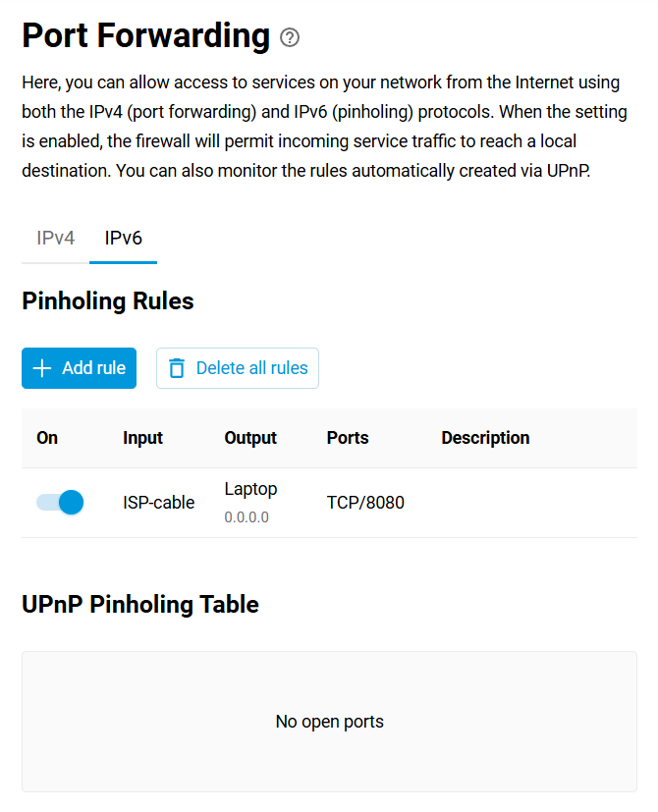Switch to the IPv4 tab
Screen dimensions: 658x812
[56, 239]
